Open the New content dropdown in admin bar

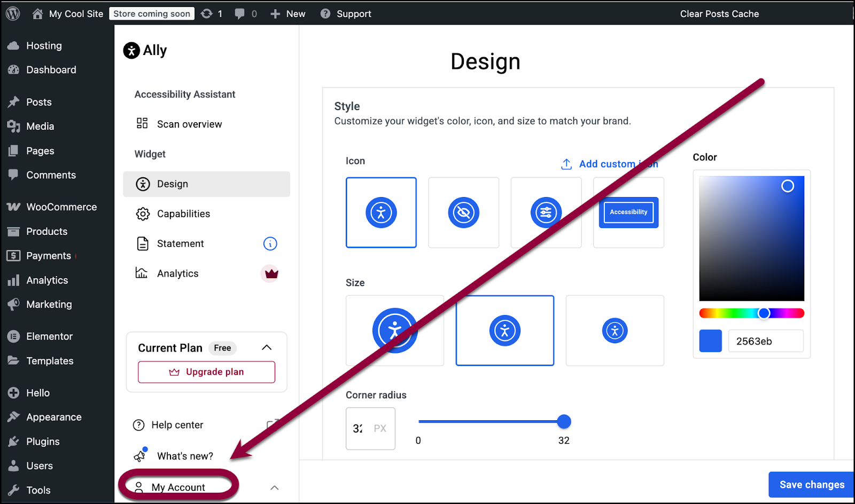point(288,14)
